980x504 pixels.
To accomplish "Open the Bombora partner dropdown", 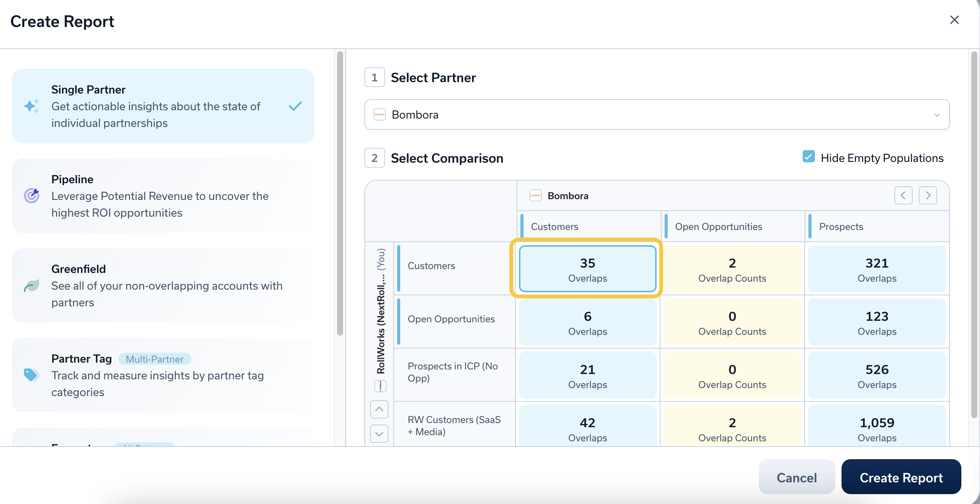I will (x=657, y=114).
